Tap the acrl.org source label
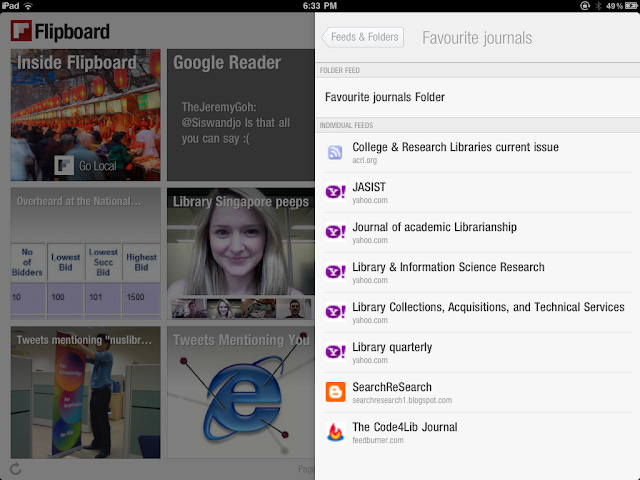 (x=364, y=160)
